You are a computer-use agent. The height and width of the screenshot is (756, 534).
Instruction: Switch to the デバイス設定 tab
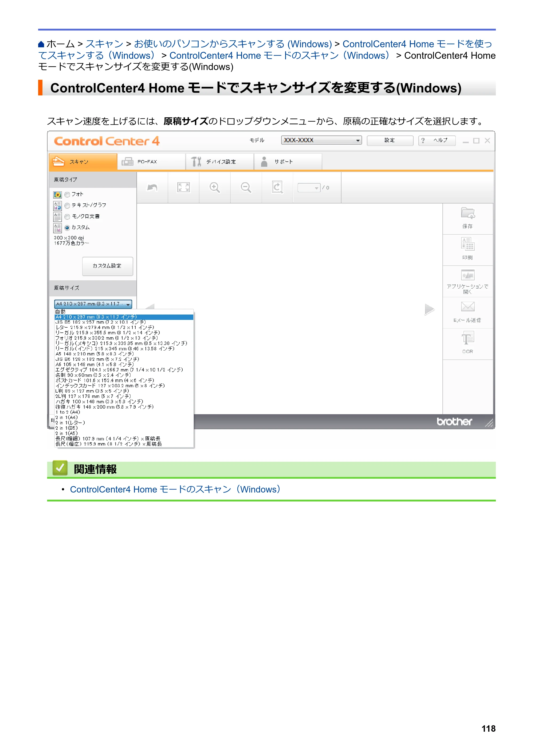click(x=219, y=162)
